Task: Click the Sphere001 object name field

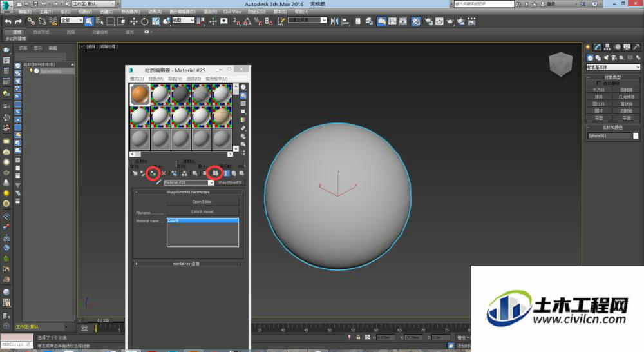Action: (609, 135)
